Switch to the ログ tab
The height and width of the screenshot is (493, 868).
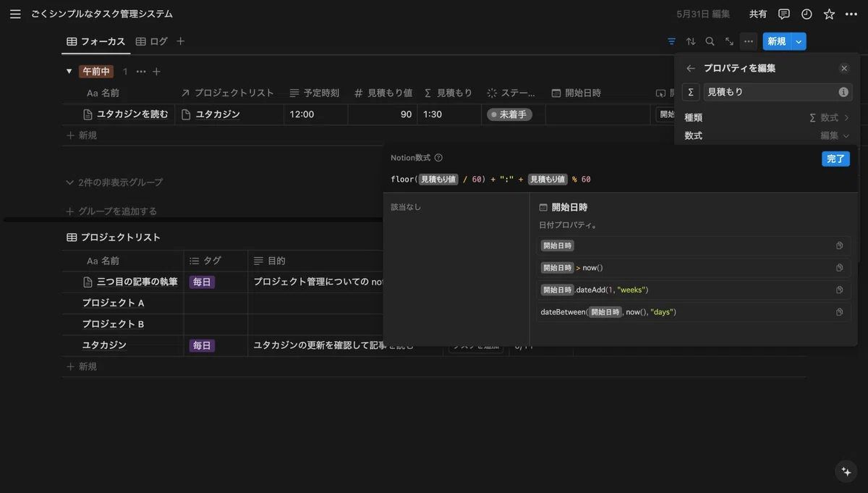[151, 41]
